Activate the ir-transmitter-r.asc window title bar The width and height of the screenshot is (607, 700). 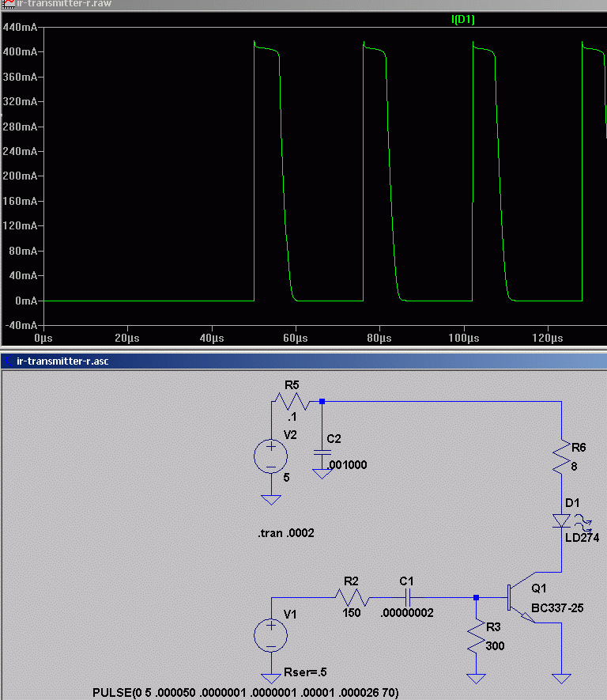click(x=303, y=361)
